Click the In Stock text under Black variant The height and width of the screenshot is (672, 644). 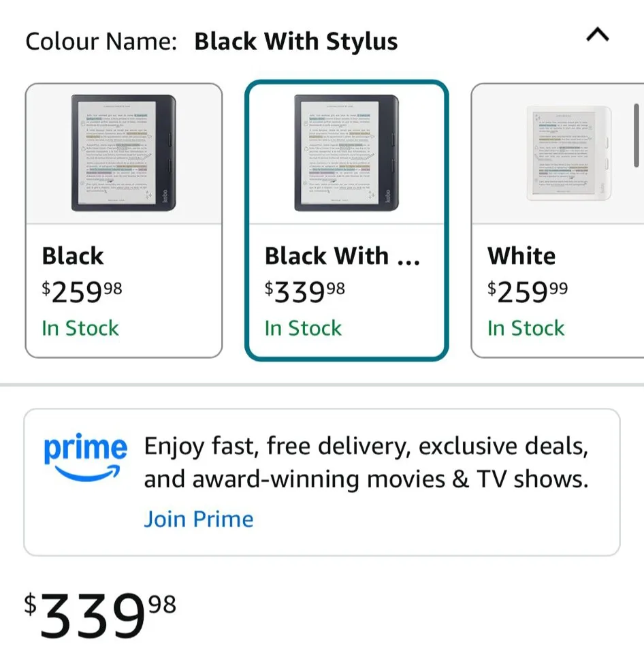point(80,328)
